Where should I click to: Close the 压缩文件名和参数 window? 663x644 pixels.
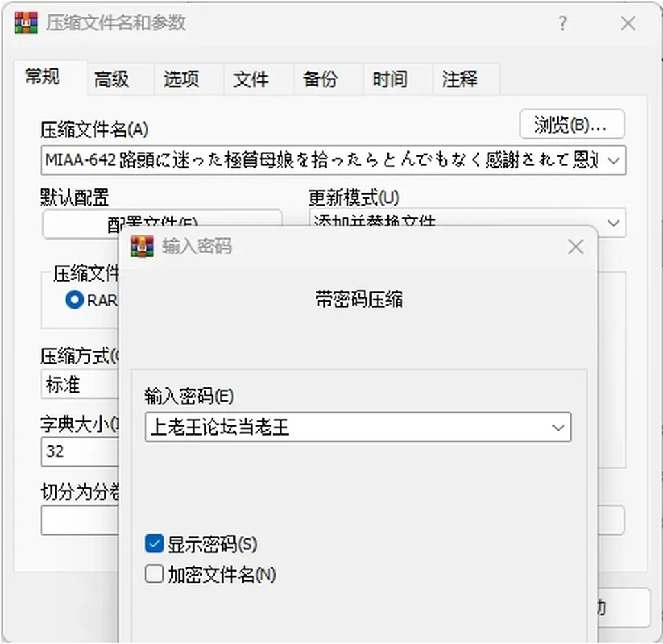(x=628, y=23)
